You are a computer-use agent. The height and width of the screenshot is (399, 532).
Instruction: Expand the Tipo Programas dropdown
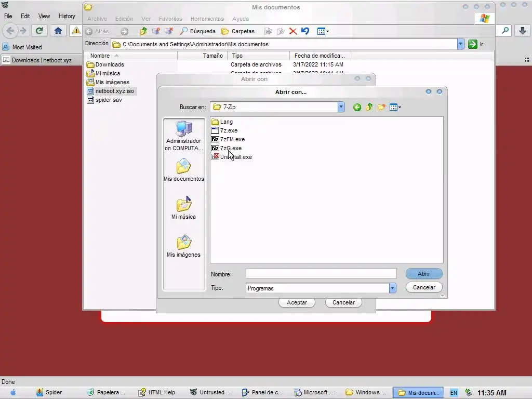tap(393, 288)
